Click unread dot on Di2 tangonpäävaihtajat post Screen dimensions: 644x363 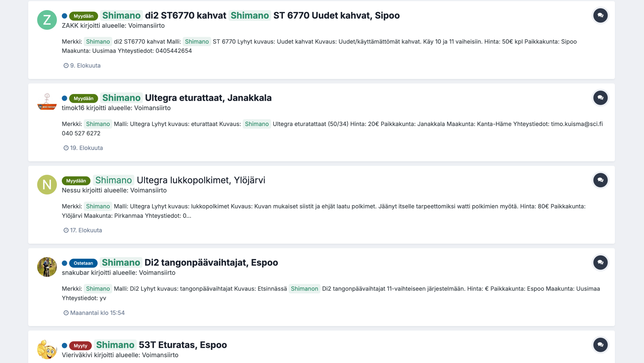pos(65,263)
